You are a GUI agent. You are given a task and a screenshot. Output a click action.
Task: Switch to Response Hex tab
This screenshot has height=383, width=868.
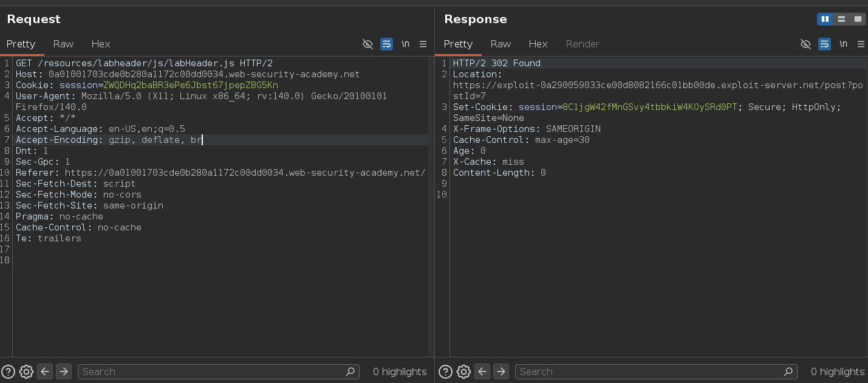coord(538,44)
